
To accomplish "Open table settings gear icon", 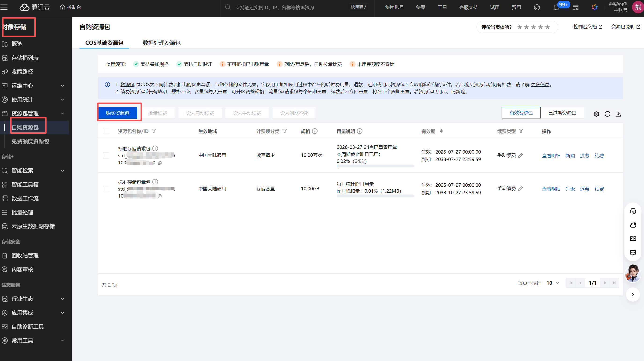I will pyautogui.click(x=596, y=114).
